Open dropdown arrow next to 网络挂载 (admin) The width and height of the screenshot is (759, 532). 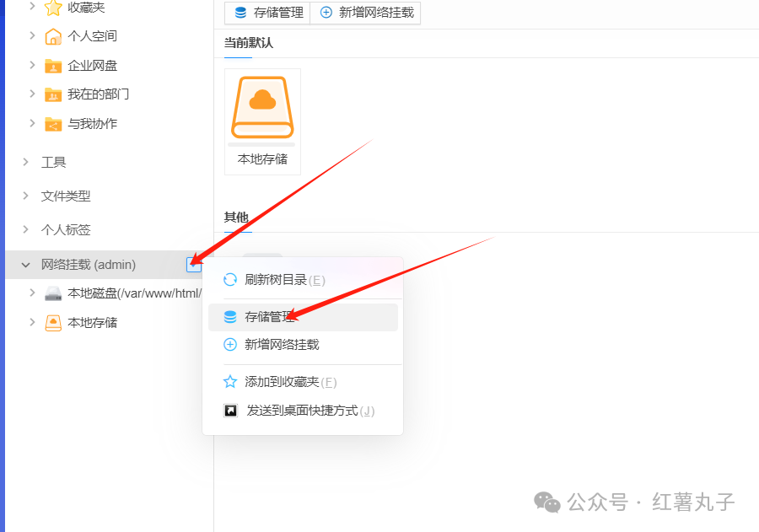(194, 265)
